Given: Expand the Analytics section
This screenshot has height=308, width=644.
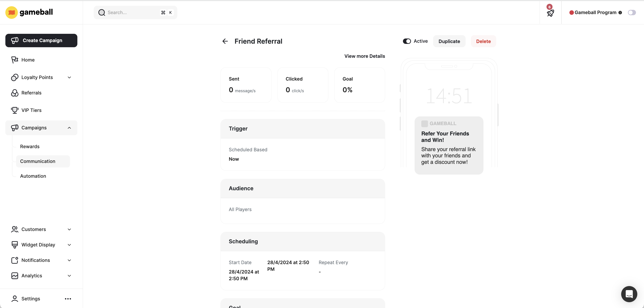Looking at the screenshot, I should pyautogui.click(x=69, y=276).
